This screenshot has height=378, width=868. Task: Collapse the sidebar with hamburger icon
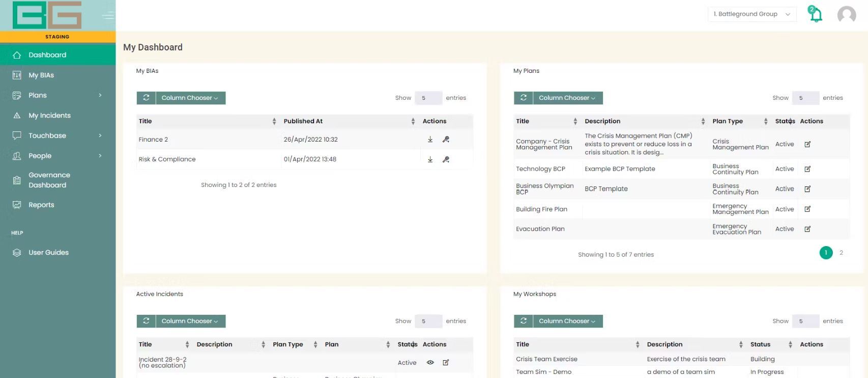click(108, 16)
